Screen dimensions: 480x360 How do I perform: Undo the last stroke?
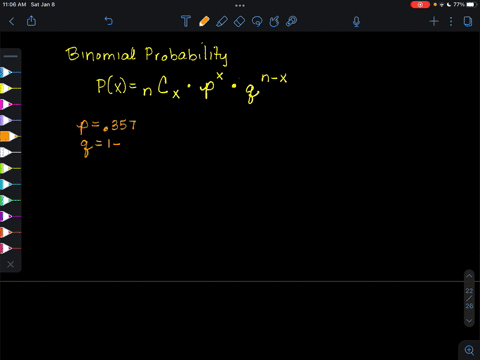[109, 21]
